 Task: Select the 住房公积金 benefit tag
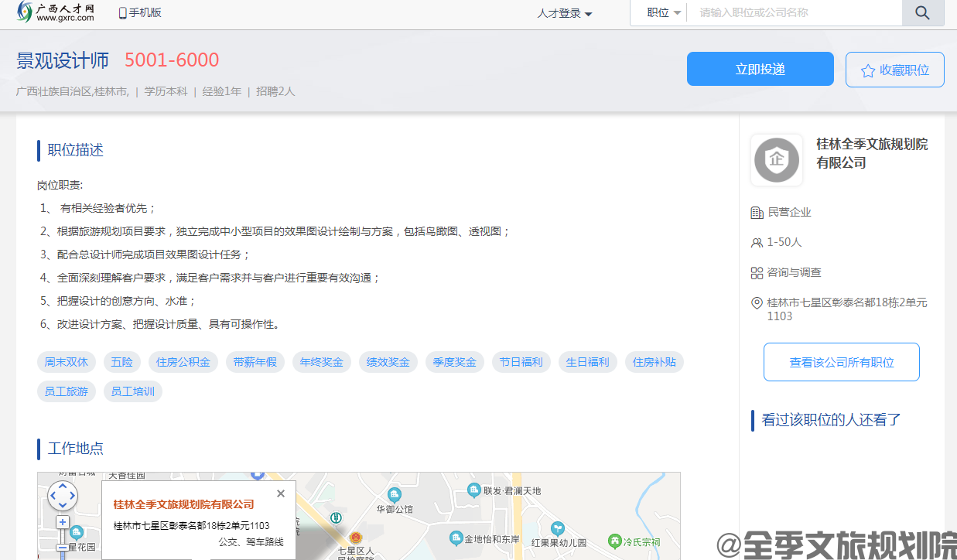click(x=183, y=362)
